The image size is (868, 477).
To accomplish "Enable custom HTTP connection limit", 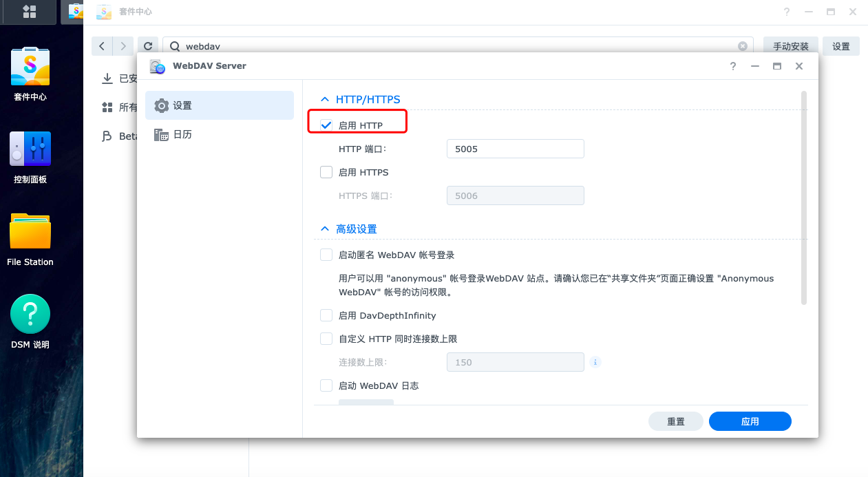I will point(326,339).
